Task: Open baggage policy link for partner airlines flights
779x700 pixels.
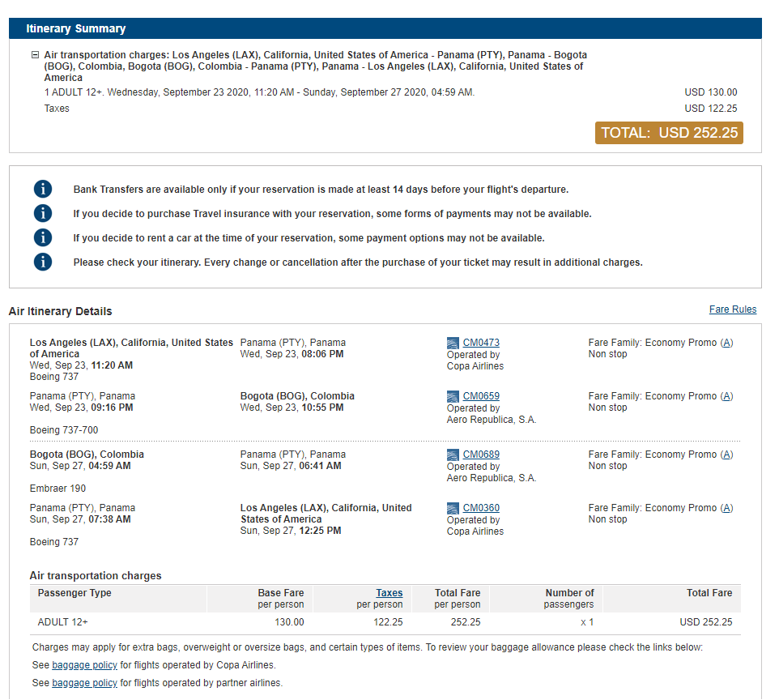Action: (84, 683)
